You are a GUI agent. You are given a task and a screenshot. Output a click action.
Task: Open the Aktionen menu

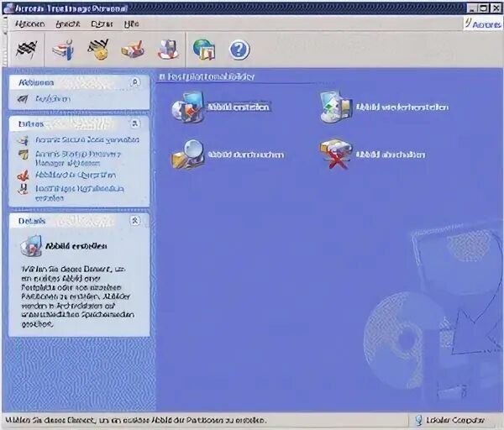30,24
